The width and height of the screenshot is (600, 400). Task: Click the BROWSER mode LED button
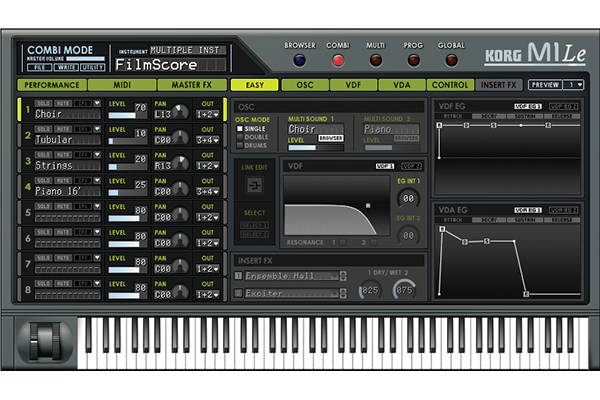point(300,60)
